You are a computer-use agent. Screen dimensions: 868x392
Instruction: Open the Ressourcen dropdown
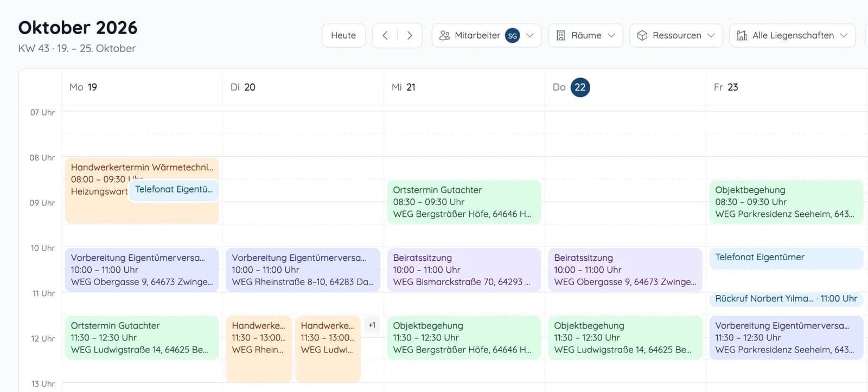point(676,35)
